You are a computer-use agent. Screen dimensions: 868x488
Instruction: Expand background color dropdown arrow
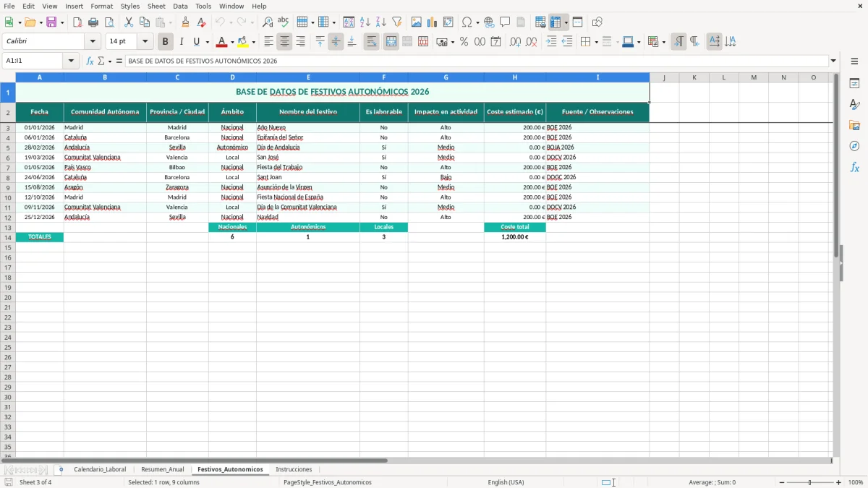click(253, 43)
